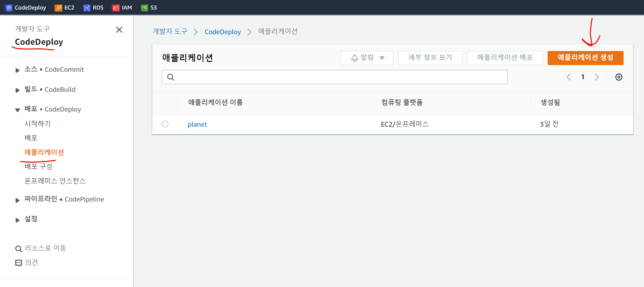Open 배포 sidebar item

coord(31,138)
